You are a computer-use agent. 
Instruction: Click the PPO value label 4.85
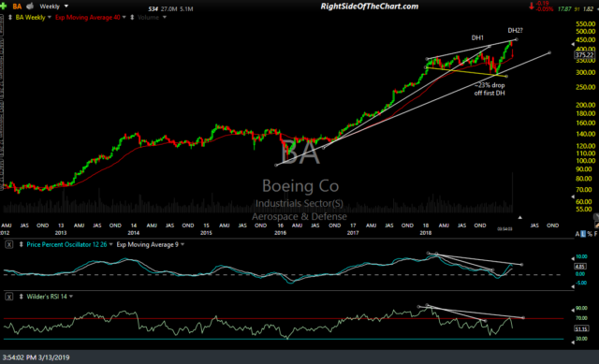pos(580,267)
